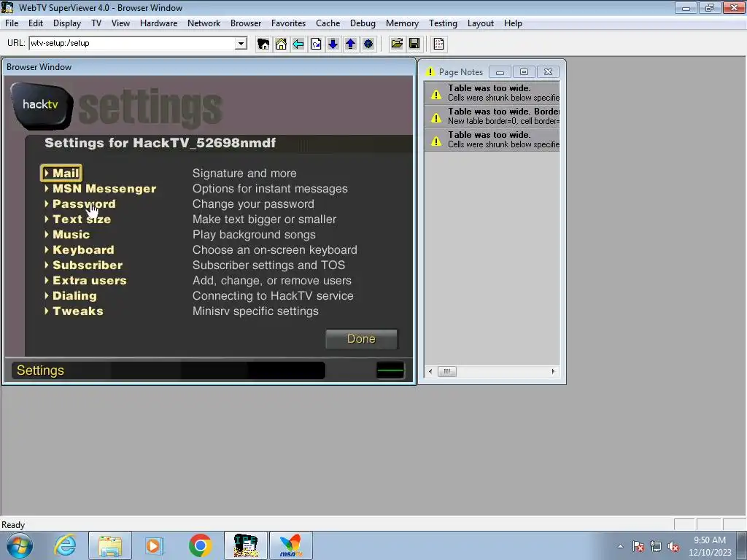Screen dimensions: 747x560
Task: Open File Explorer from the taskbar
Action: click(110, 545)
